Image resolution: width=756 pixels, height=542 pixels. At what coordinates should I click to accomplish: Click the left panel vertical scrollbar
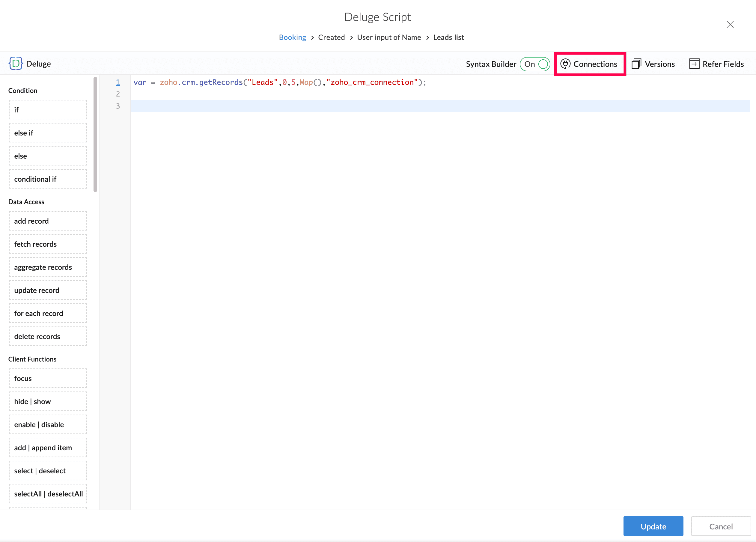[95, 134]
